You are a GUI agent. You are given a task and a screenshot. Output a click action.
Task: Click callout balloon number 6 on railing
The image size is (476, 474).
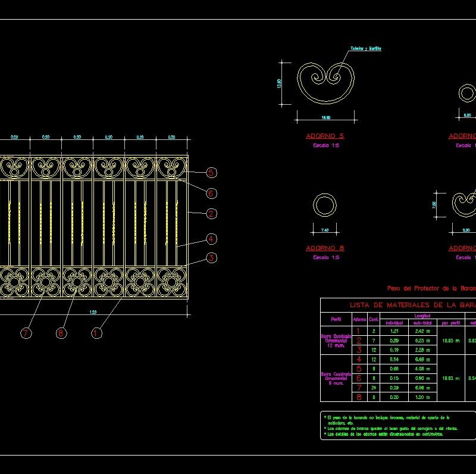210,192
